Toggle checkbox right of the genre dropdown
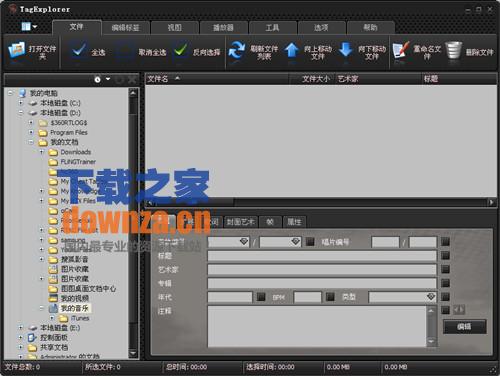 coord(445,297)
